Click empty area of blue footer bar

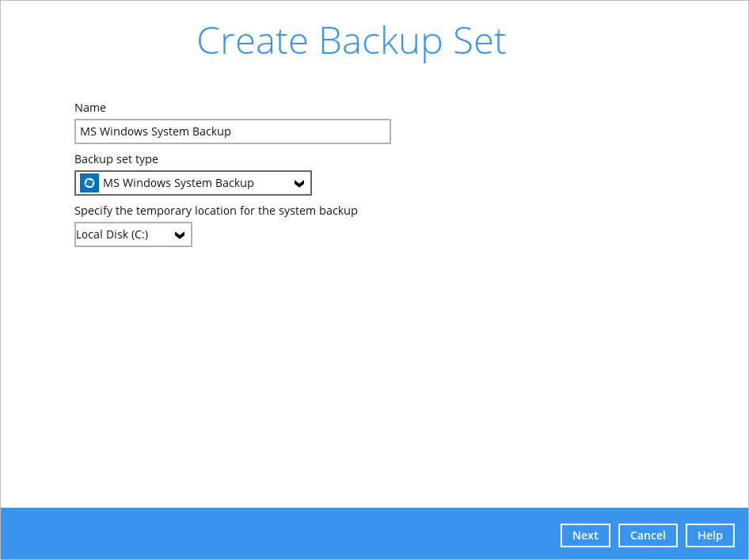pos(277,535)
